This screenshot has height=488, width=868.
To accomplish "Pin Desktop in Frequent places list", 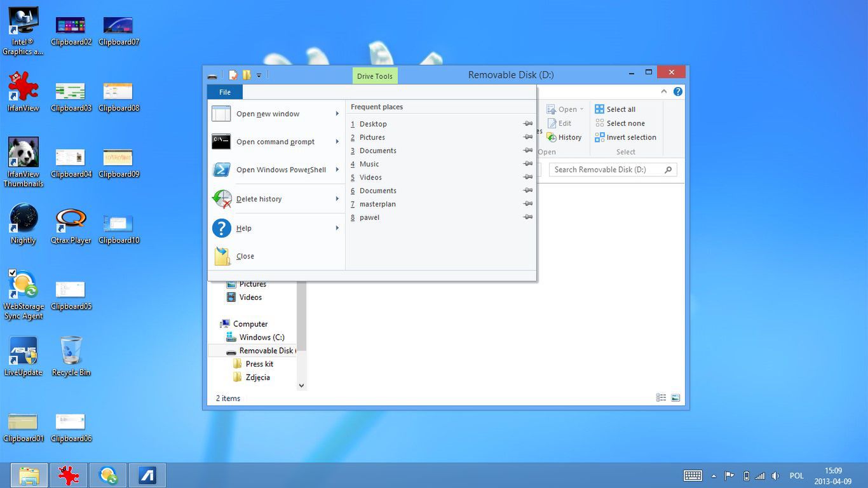I will pos(527,124).
